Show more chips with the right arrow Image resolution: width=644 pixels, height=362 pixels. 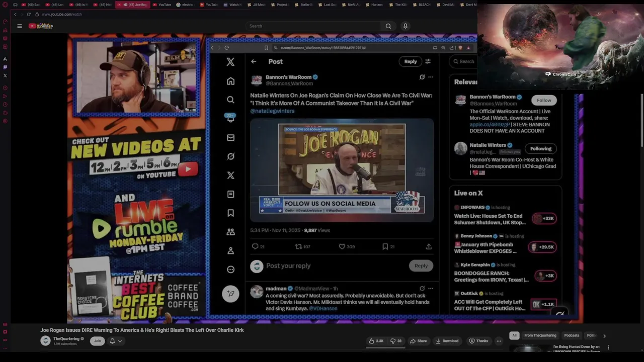(604, 335)
